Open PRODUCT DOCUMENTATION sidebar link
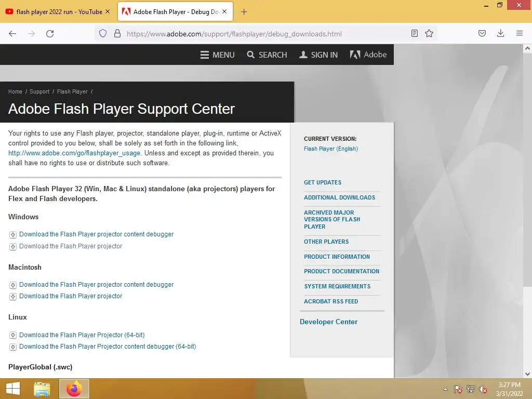532x399 pixels. click(342, 271)
